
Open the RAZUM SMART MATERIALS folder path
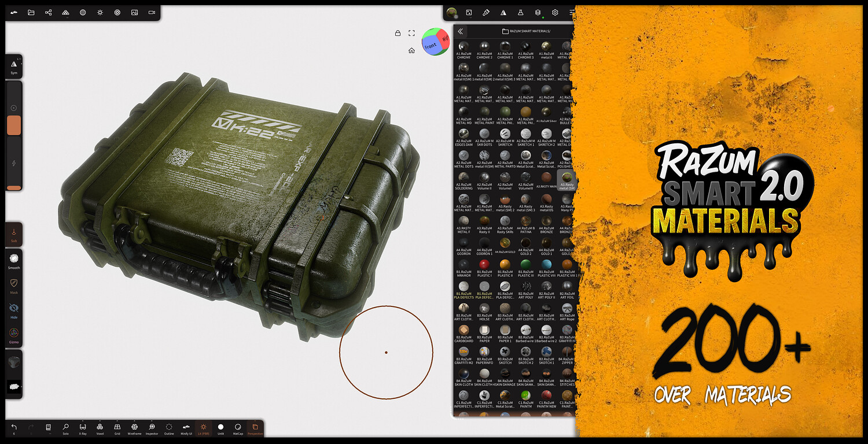(526, 31)
